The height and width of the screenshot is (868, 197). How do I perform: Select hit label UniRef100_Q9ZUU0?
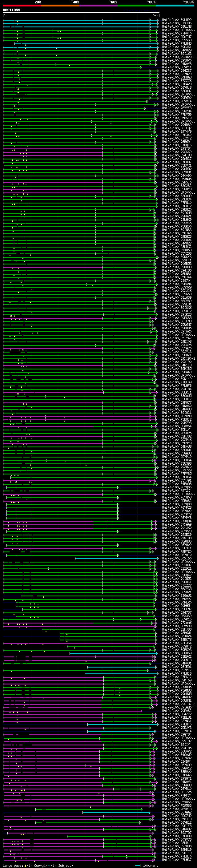click(x=176, y=846)
